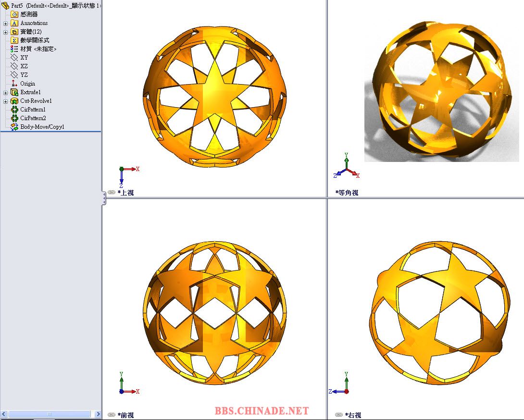
Task: Click the rendered ball in isometric view
Action: pyautogui.click(x=441, y=90)
